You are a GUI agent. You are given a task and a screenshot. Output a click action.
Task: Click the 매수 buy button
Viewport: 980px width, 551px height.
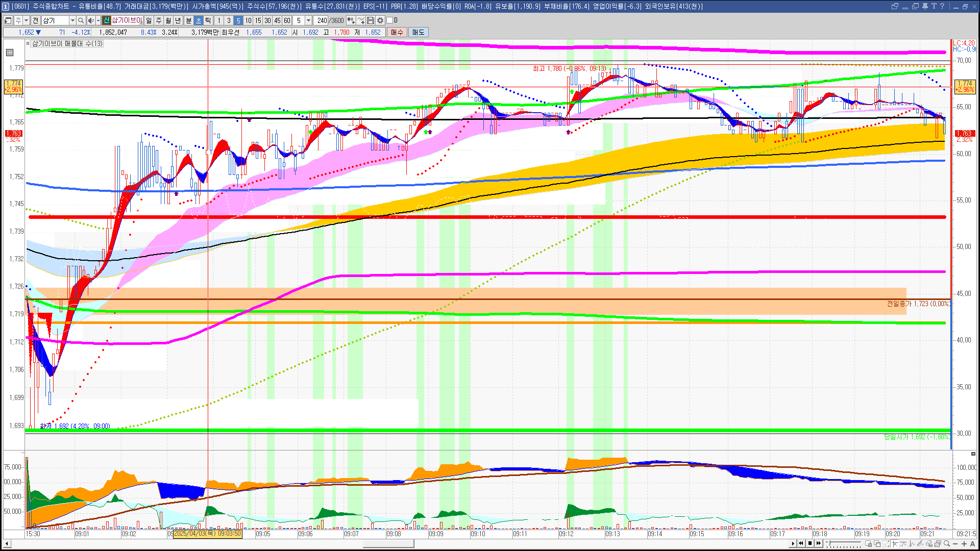pos(397,32)
